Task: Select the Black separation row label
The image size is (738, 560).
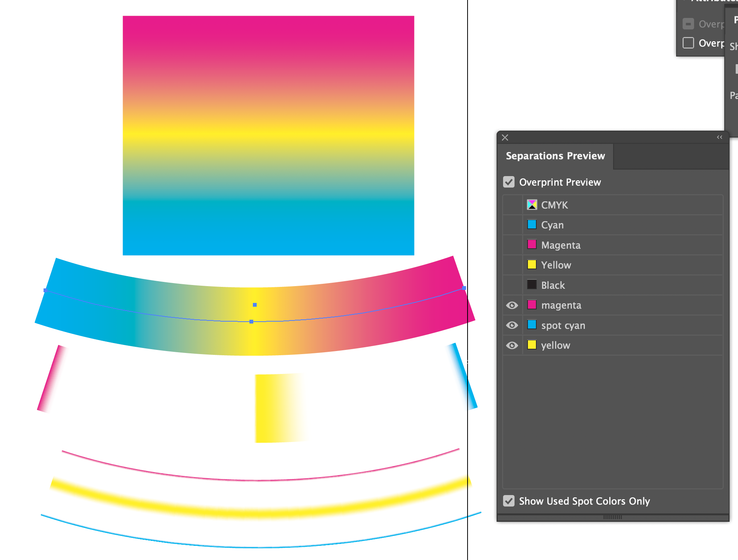Action: 553,285
